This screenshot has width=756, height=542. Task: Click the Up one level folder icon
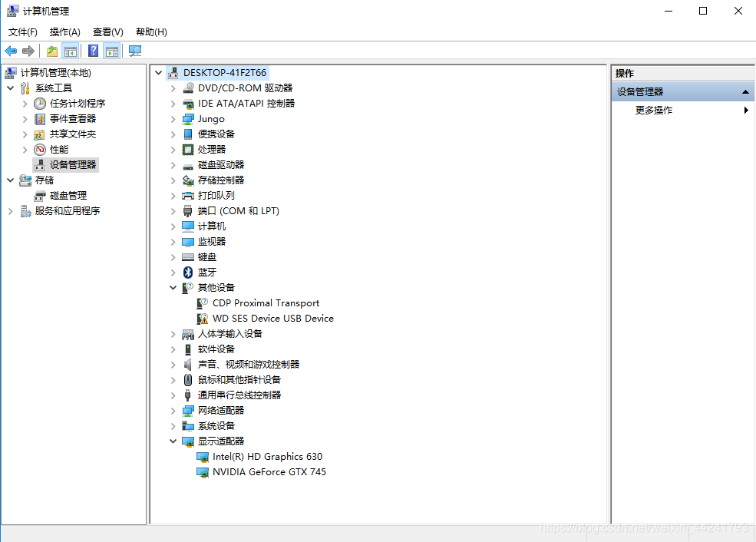click(x=52, y=51)
